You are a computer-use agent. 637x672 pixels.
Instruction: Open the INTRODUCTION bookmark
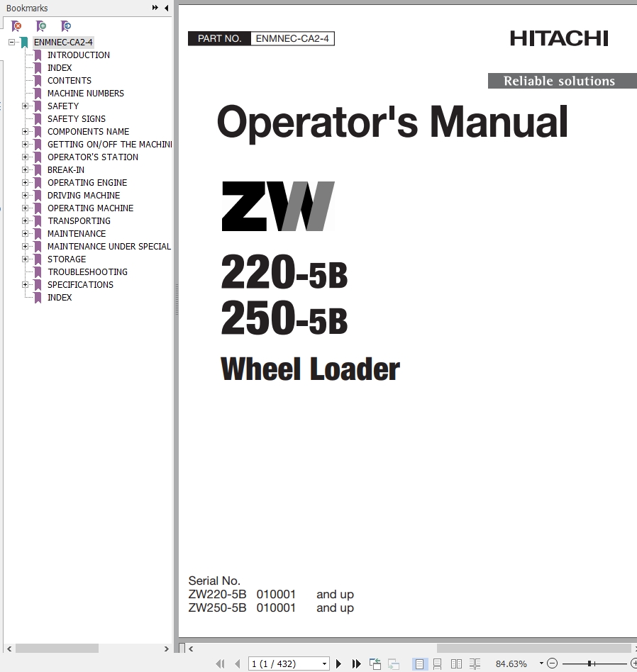tap(79, 55)
